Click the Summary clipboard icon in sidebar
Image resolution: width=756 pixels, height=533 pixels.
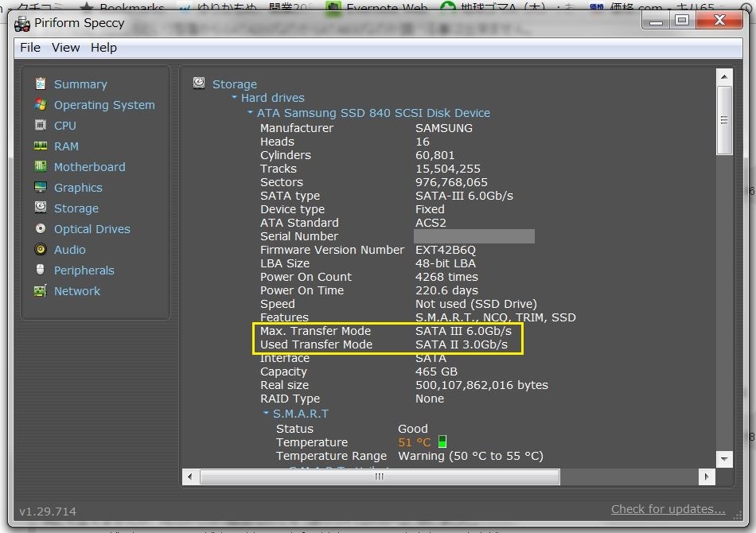tap(41, 84)
